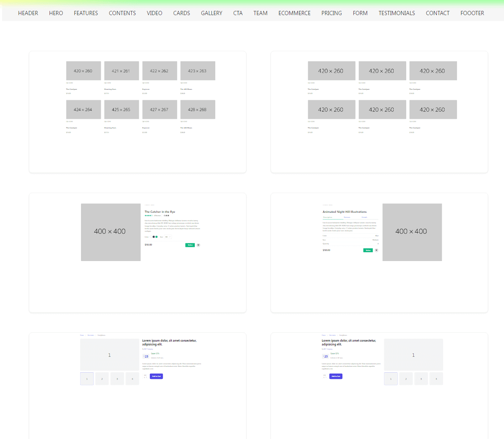Image resolution: width=504 pixels, height=439 pixels.
Task: Click the star rating under The Catcher in the Rye
Action: pos(149,216)
